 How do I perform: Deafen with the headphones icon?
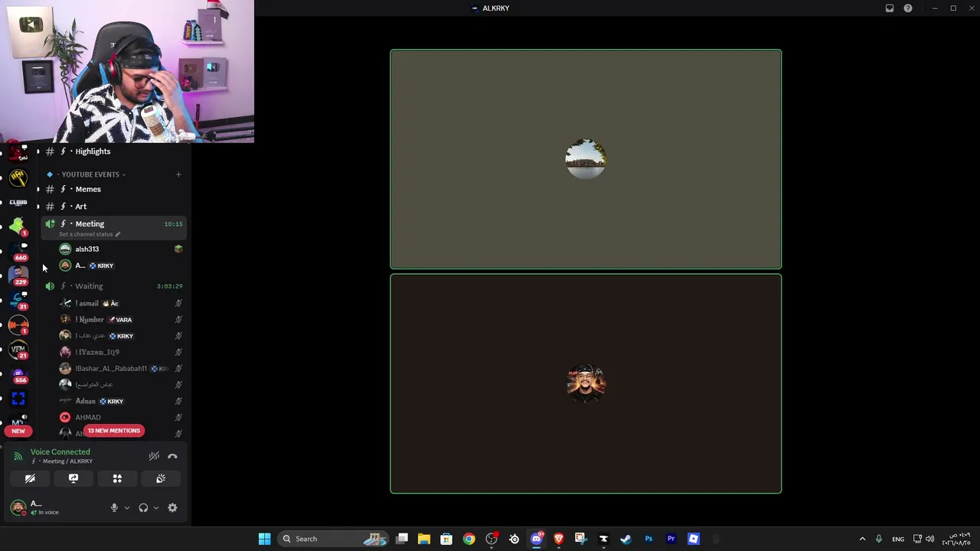click(143, 507)
